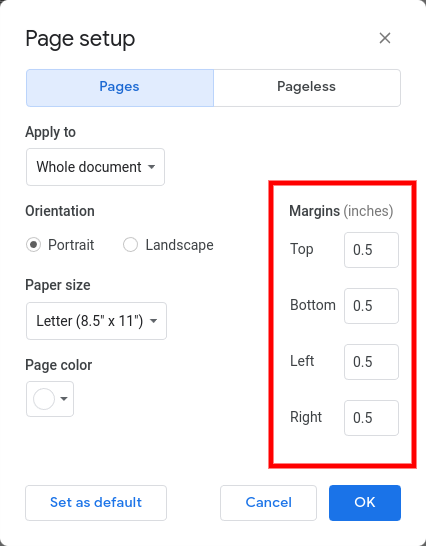Click the Apply to label

pos(51,132)
